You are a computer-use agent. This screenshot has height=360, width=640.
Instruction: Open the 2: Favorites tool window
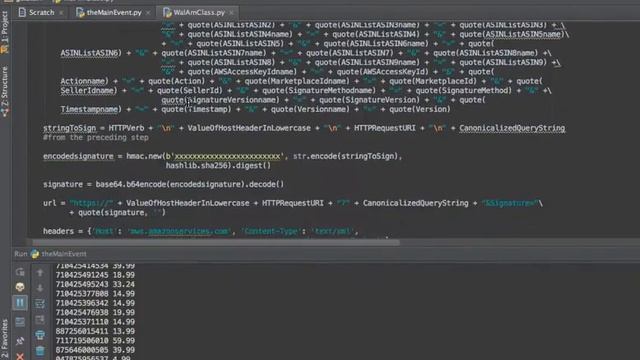pyautogui.click(x=4, y=339)
